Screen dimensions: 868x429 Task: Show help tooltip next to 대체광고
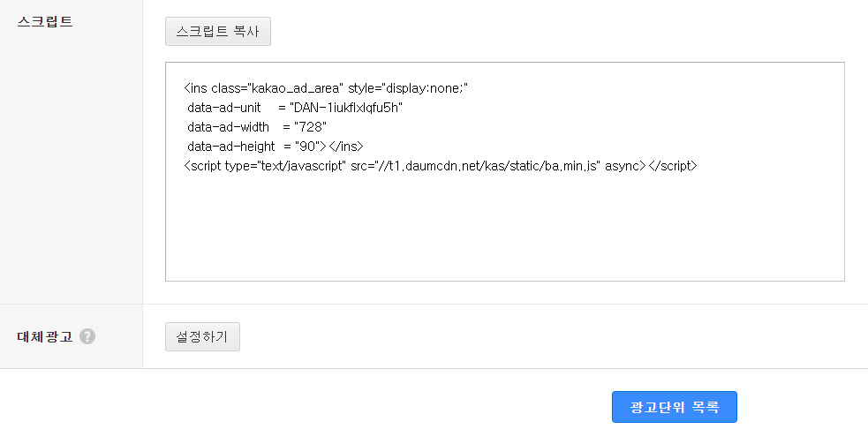click(x=87, y=336)
